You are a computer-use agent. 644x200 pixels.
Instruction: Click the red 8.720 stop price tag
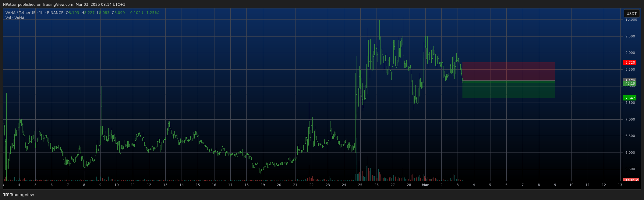pos(630,62)
